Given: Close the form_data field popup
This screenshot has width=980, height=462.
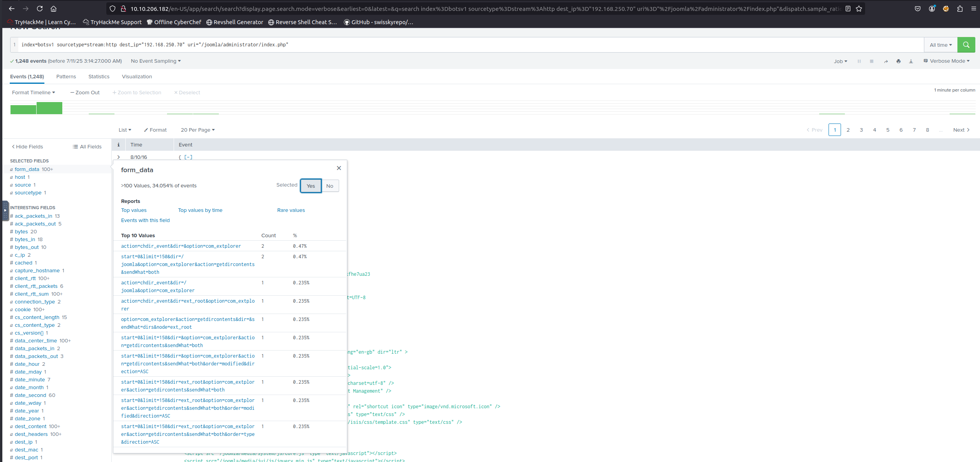Looking at the screenshot, I should pos(339,168).
